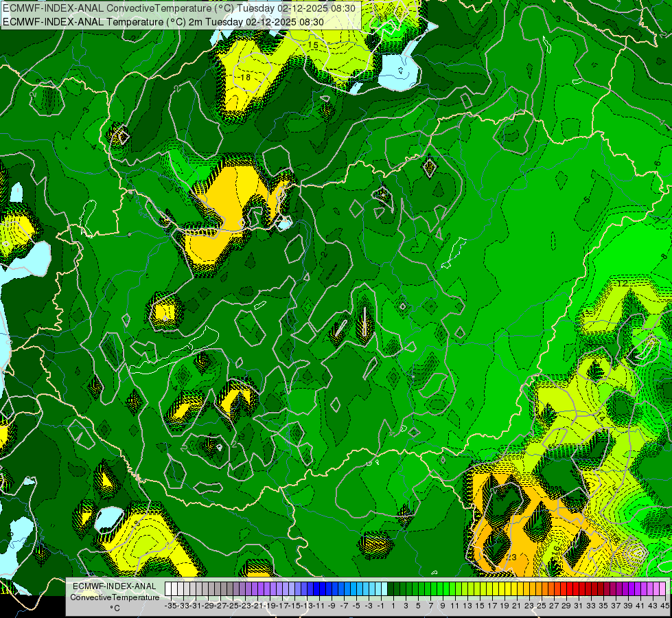This screenshot has width=672, height=618.
Task: Select the legend scale value -25
Action: click(233, 606)
